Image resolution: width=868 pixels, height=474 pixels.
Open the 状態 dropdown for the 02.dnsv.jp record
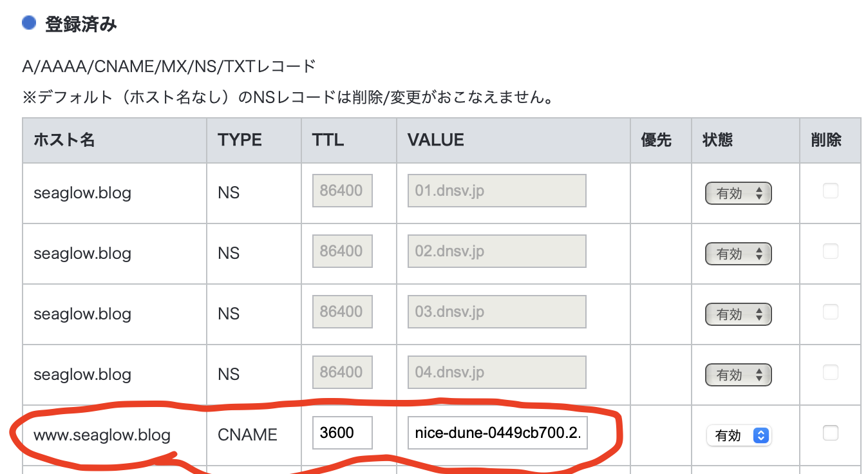point(738,253)
